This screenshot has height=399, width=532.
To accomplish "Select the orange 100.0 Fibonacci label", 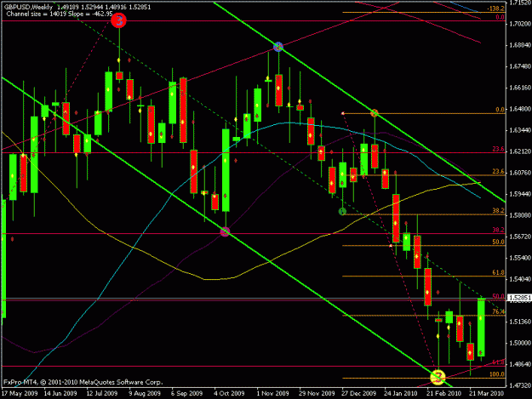I will tap(497, 374).
